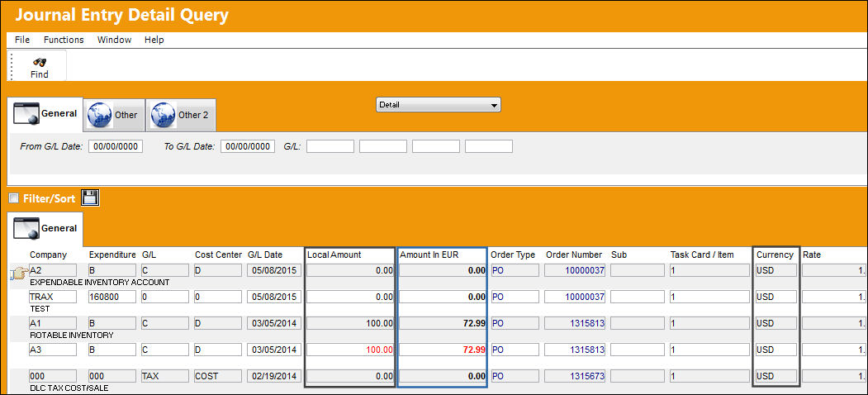Click the Rate column header
Image resolution: width=868 pixels, height=395 pixels.
tap(812, 255)
